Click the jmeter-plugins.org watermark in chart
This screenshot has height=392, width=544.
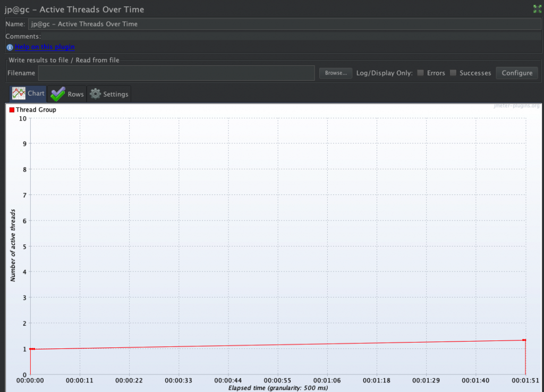517,106
